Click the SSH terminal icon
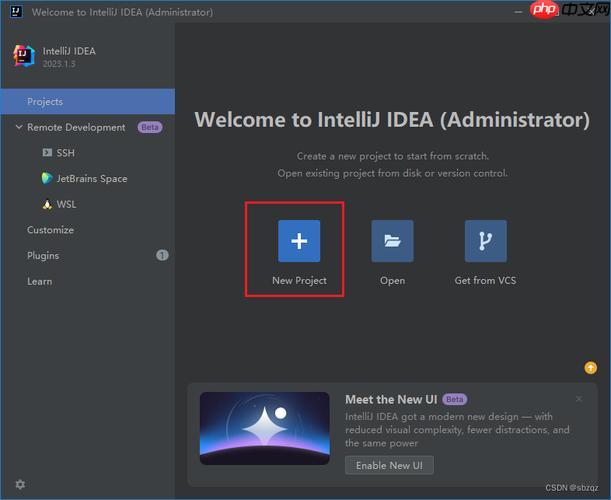Image resolution: width=611 pixels, height=500 pixels. click(47, 152)
